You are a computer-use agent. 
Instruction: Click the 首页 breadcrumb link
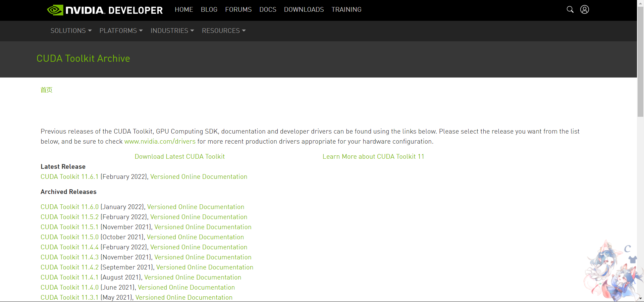coord(47,90)
